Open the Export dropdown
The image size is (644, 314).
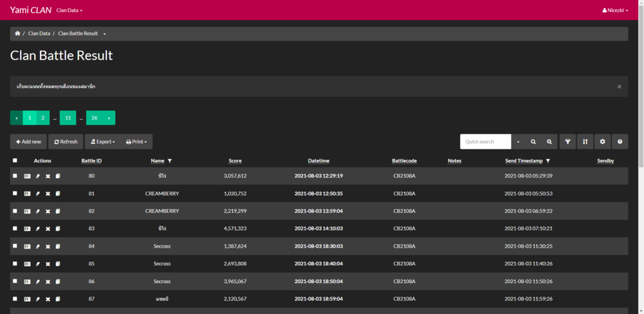coord(102,142)
